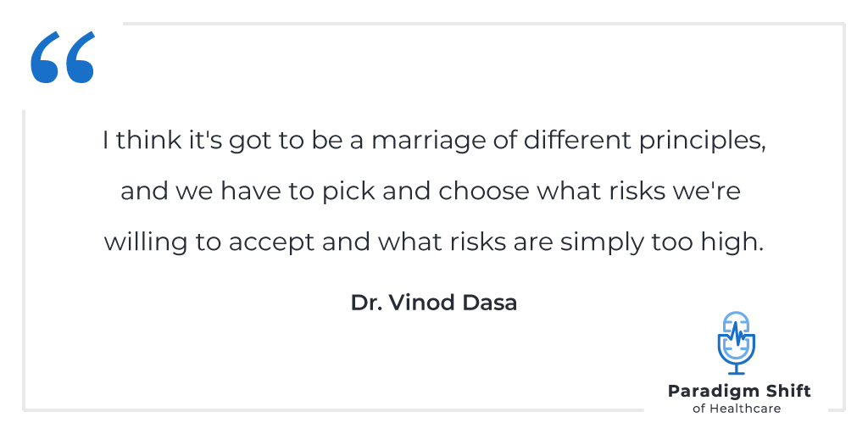Click the blue microphone logo icon
This screenshot has height=434, width=868.
click(x=737, y=343)
